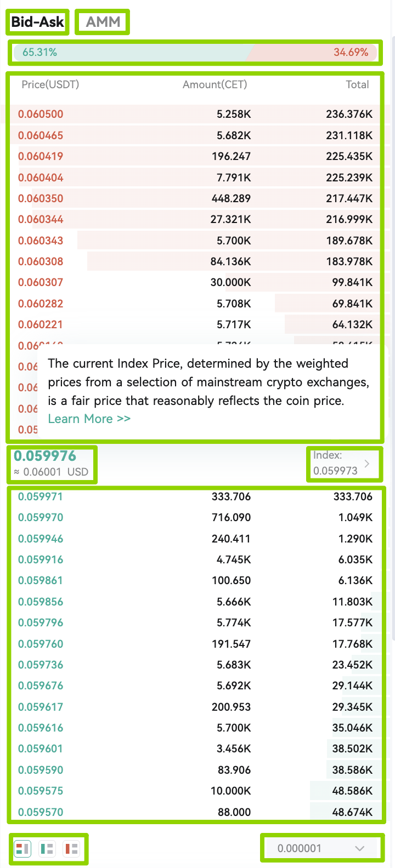The height and width of the screenshot is (868, 395).
Task: Select bid price 0.059617
Action: pos(41,707)
